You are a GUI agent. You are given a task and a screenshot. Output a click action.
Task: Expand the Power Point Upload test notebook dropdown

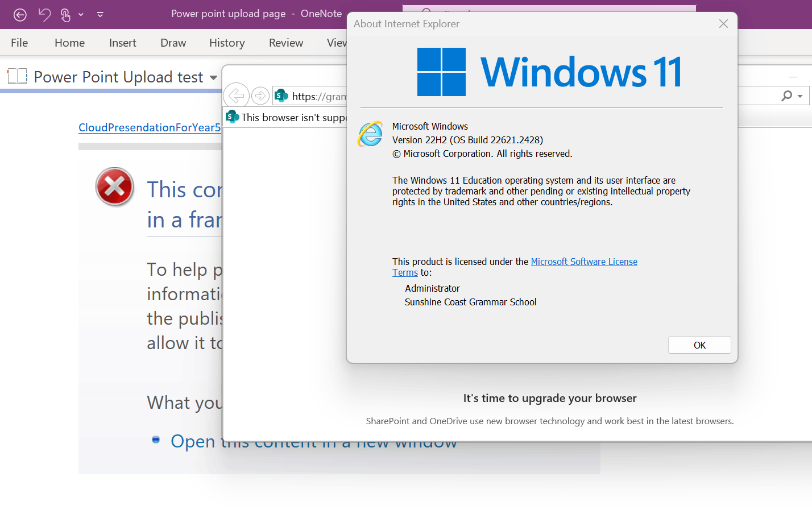(213, 77)
